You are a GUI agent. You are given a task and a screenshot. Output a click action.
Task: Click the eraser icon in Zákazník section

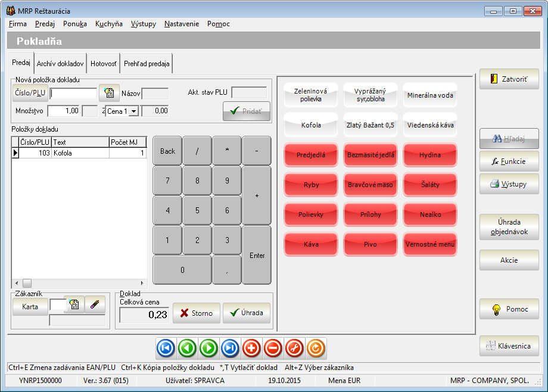94,305
